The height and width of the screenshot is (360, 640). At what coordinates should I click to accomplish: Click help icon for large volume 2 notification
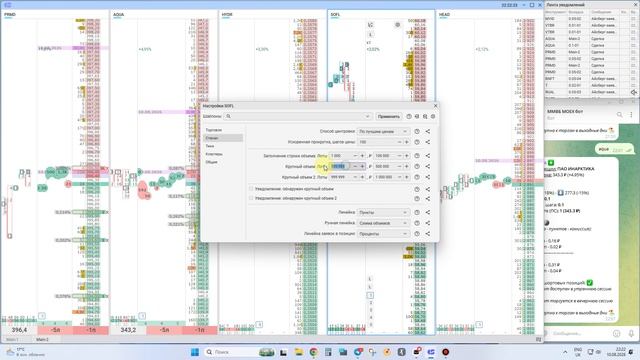417,198
